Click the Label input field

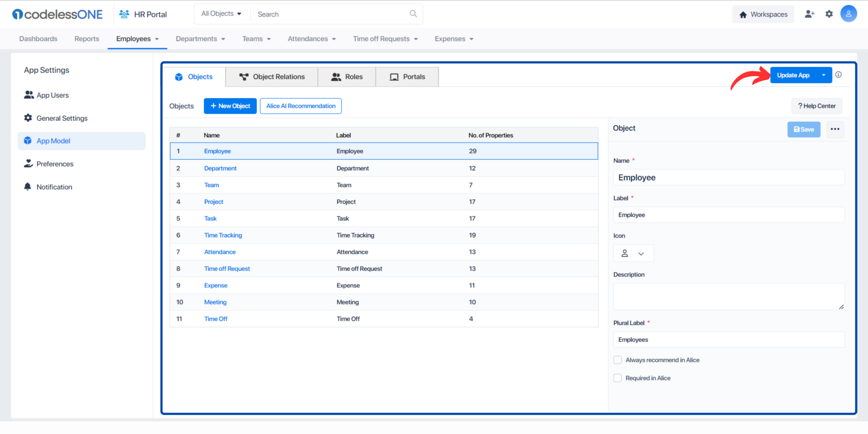tap(729, 215)
